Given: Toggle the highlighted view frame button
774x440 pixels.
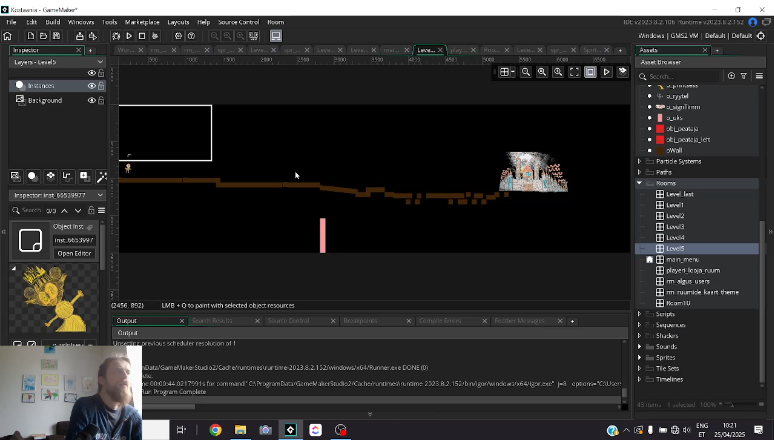Looking at the screenshot, I should [590, 72].
